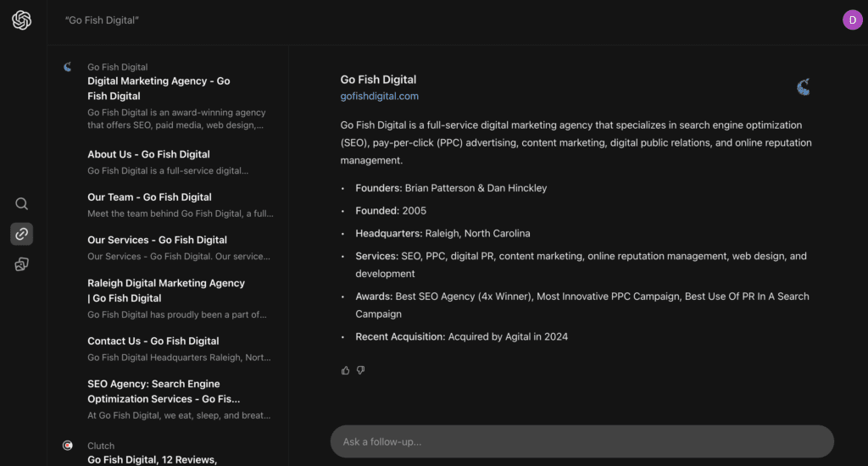
Task: Click the Services: SEO, PPC, digital PR line
Action: click(581, 264)
